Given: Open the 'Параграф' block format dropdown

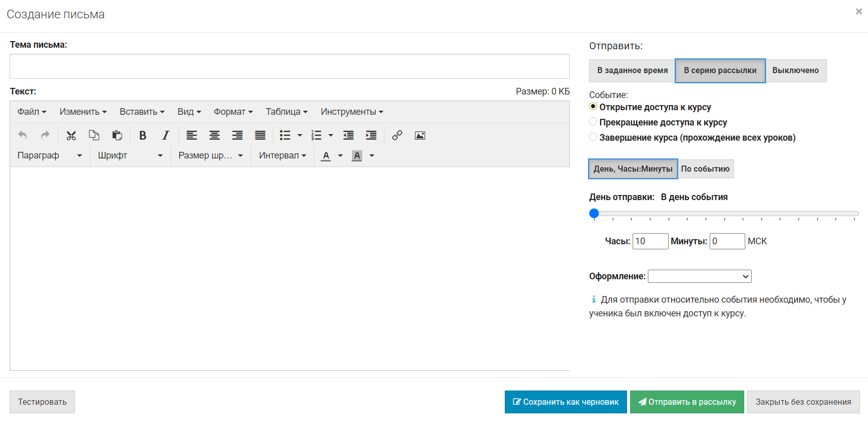Looking at the screenshot, I should tap(49, 155).
